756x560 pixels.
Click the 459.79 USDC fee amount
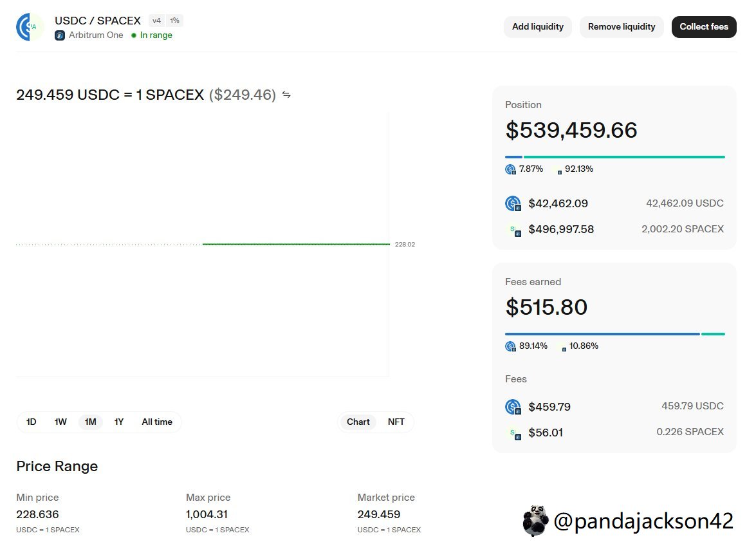click(x=692, y=406)
